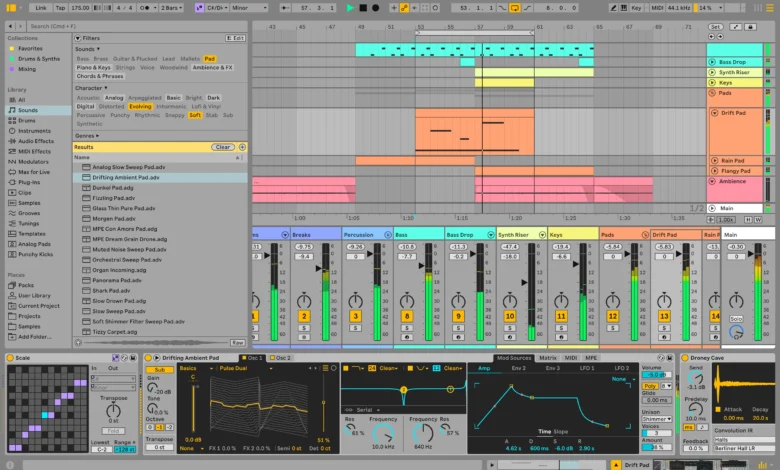Toggle the Pad sound filter tag

coord(210,58)
